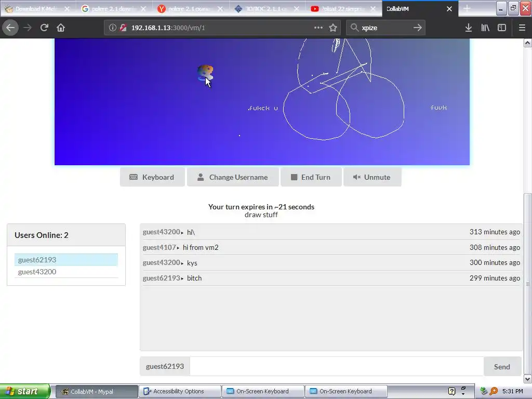
Task: Open the Library icon in toolbar
Action: (x=485, y=28)
